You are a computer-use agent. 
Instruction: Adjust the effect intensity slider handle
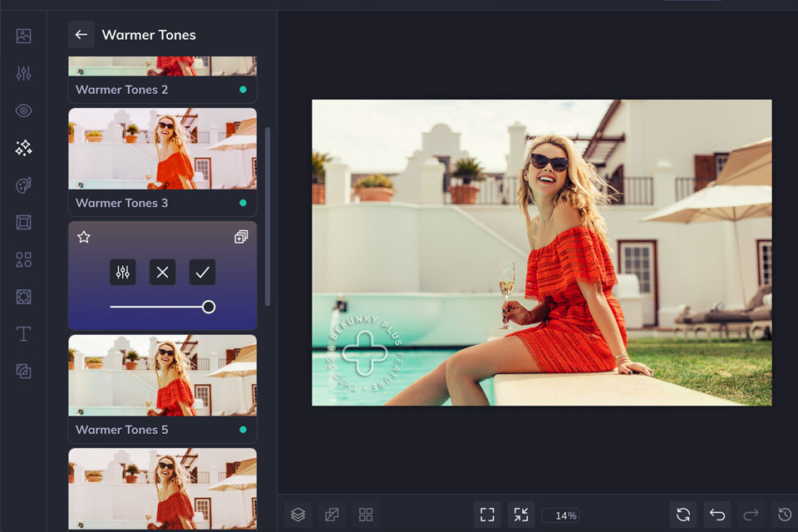(x=209, y=307)
